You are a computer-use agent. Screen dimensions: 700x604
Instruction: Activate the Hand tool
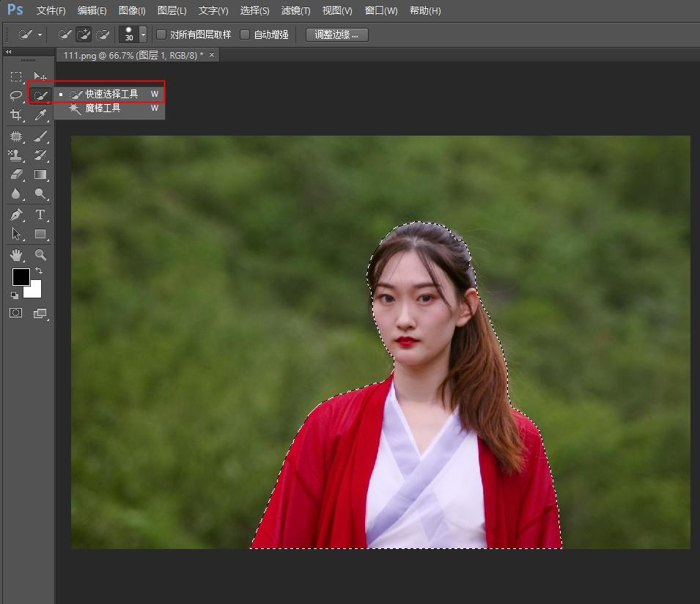16,254
